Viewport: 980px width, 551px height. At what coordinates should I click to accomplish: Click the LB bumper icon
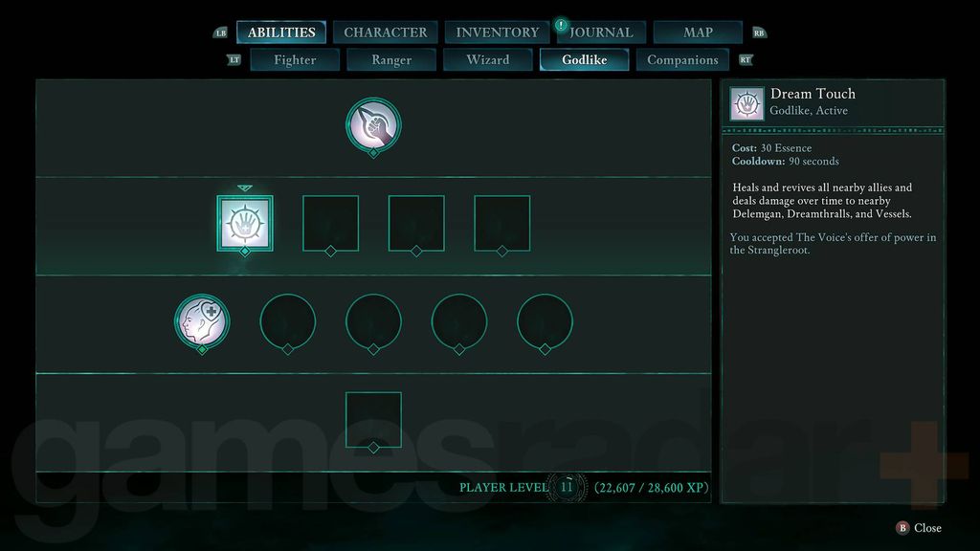(x=221, y=32)
